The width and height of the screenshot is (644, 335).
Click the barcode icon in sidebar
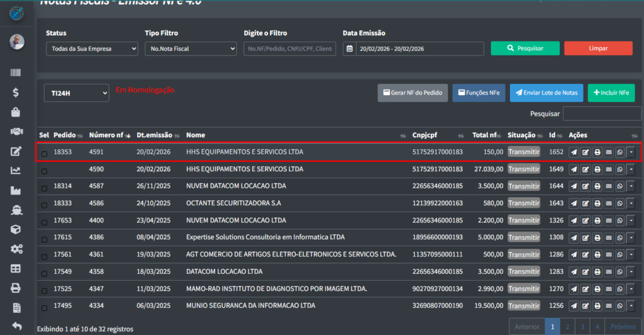[x=16, y=73]
